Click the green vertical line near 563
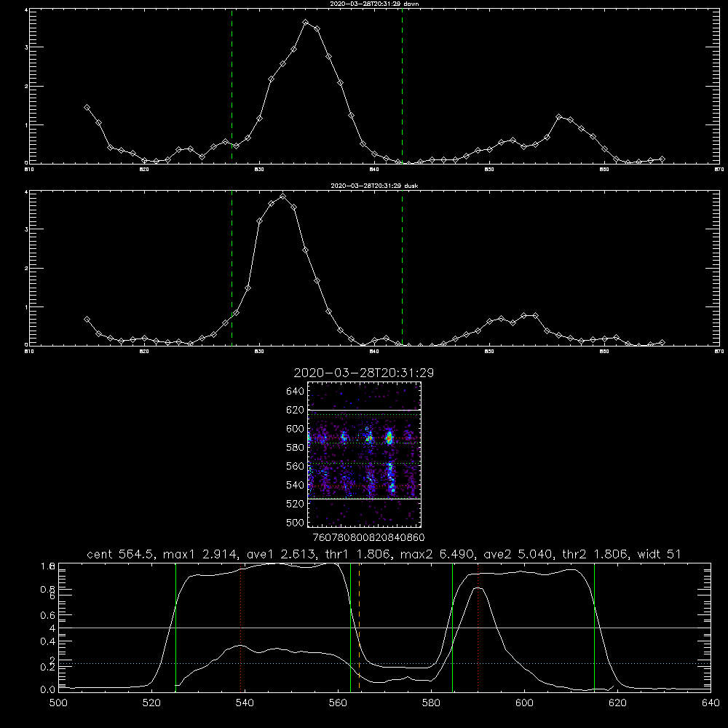The image size is (728, 728). (x=351, y=628)
